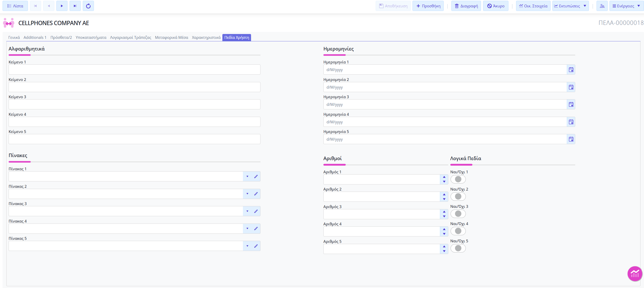Open the pink analytics floating button
644x288 pixels.
(x=635, y=274)
